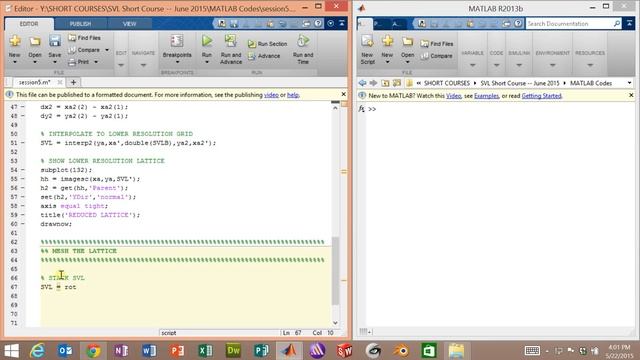Dismiss the New to MATLAB banner
640x360 pixels.
coord(631,95)
